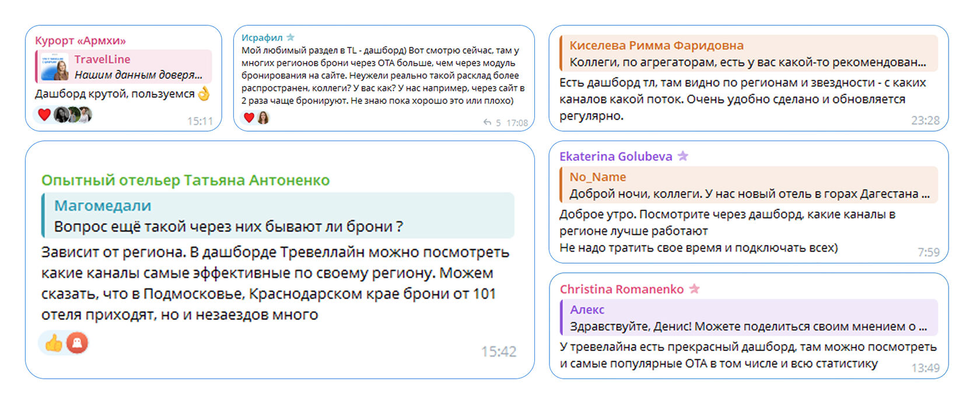Click timestamp 17:08
980x404 pixels.
pos(517,123)
